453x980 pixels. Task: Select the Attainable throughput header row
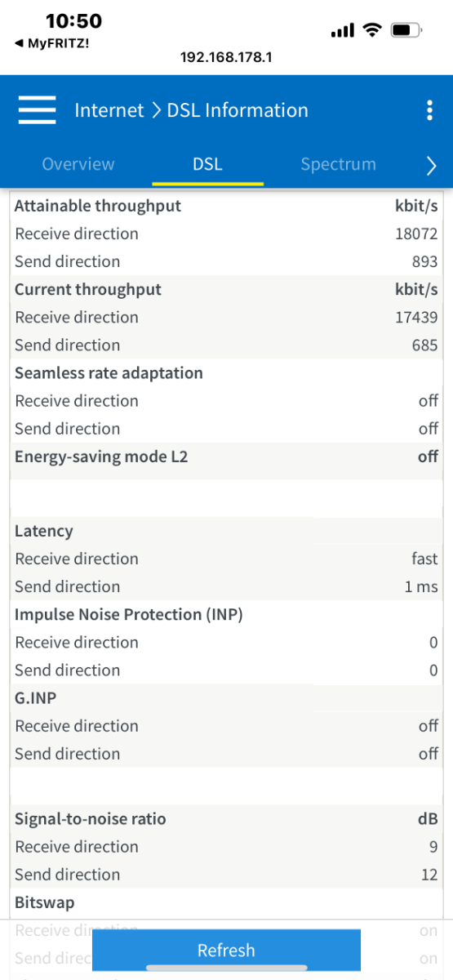coord(226,206)
